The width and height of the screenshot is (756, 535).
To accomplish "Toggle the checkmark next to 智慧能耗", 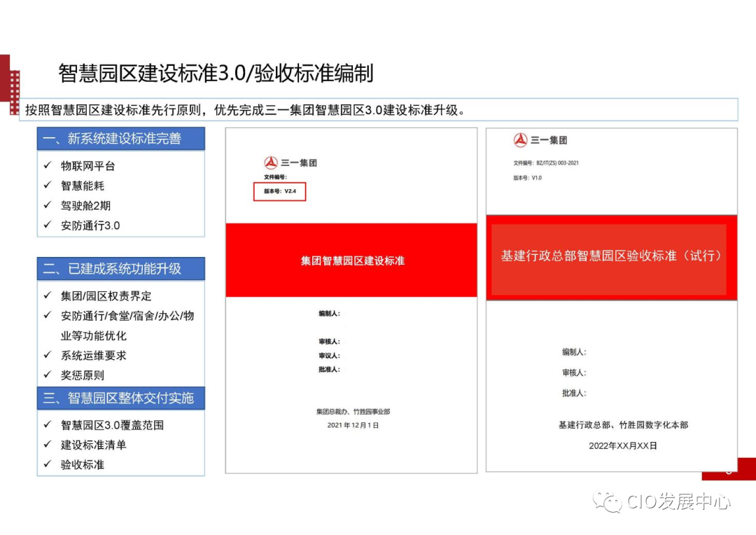I will click(x=48, y=186).
